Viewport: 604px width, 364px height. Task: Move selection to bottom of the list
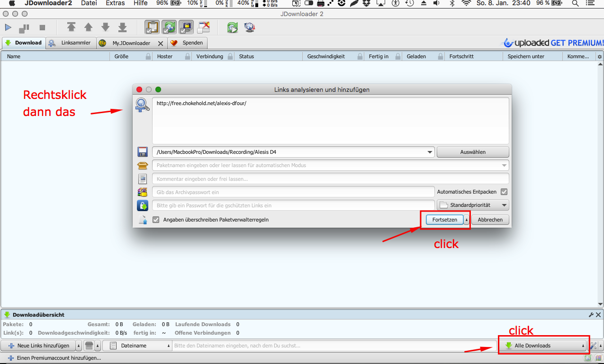click(122, 27)
